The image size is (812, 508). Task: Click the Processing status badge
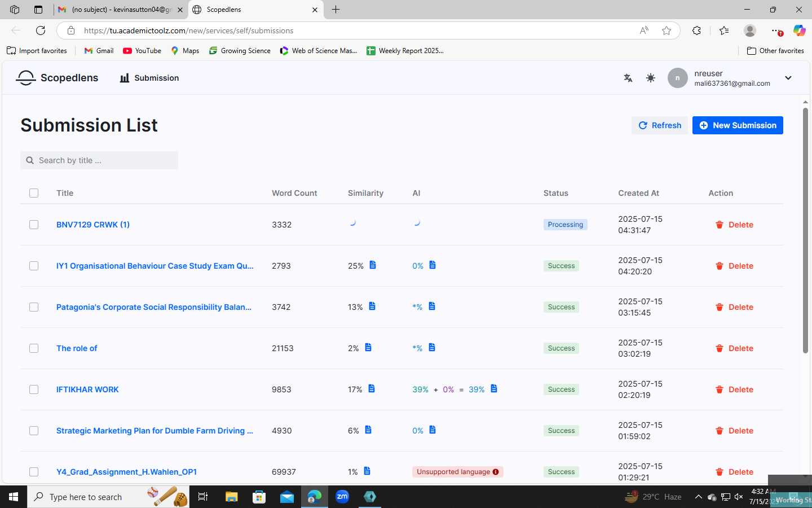tap(566, 225)
